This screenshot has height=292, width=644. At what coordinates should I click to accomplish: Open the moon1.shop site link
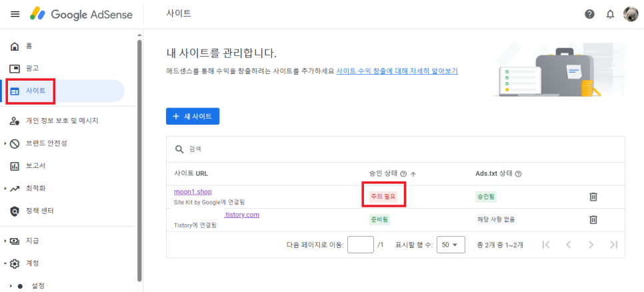193,191
